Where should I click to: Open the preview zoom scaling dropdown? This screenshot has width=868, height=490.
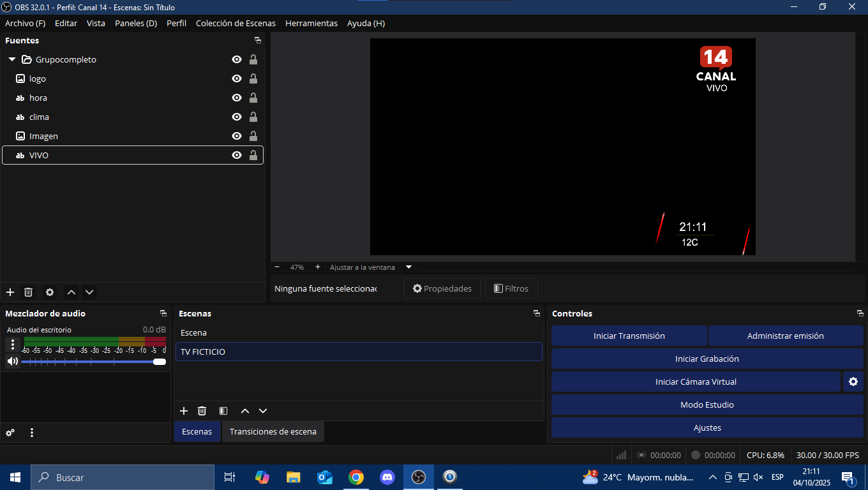(409, 267)
